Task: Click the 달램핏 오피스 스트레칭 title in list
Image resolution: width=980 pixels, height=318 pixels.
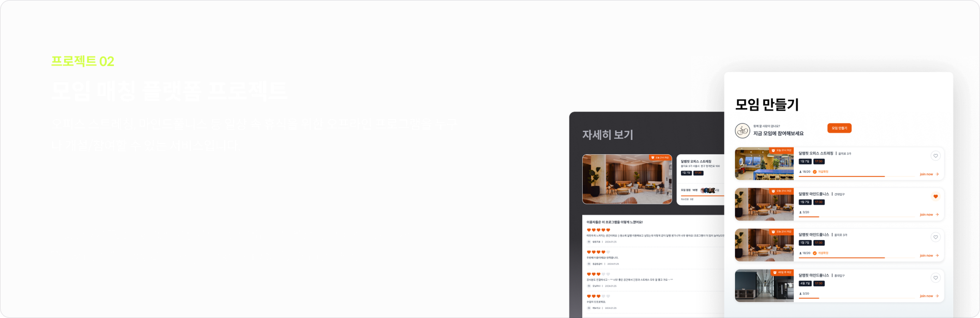Action: [816, 154]
